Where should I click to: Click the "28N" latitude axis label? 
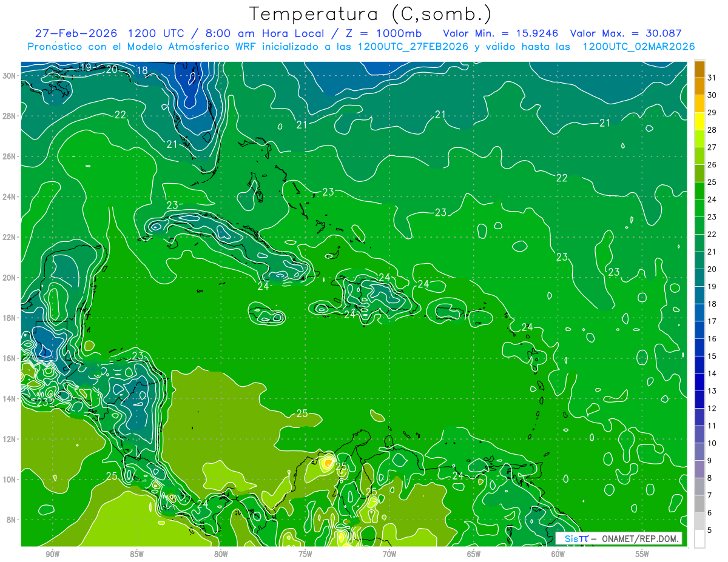pyautogui.click(x=10, y=116)
